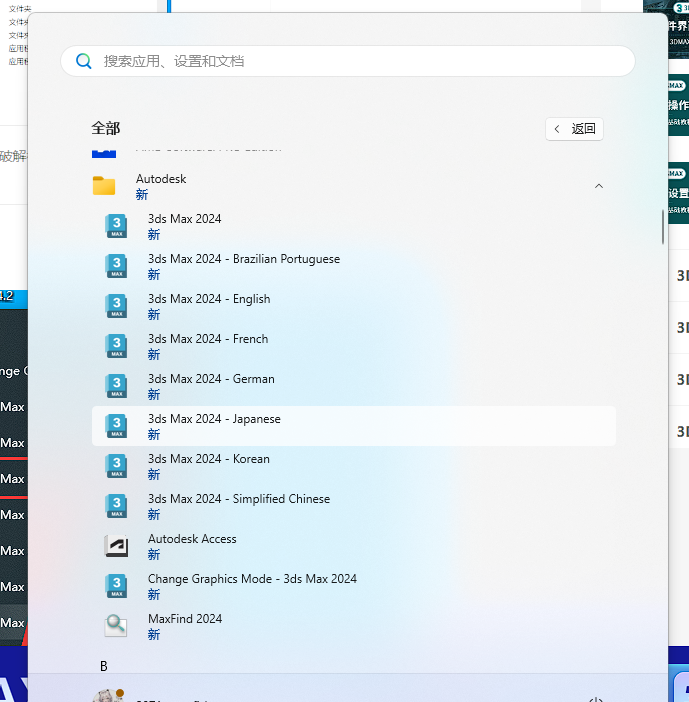Click the text "3ds Max 2024 - German"
This screenshot has width=689, height=702.
pyautogui.click(x=211, y=379)
